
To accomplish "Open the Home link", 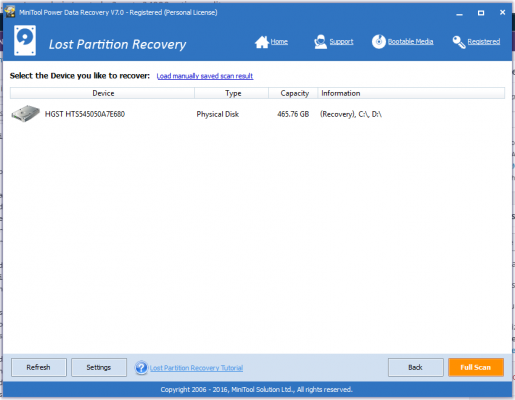I will tap(279, 42).
